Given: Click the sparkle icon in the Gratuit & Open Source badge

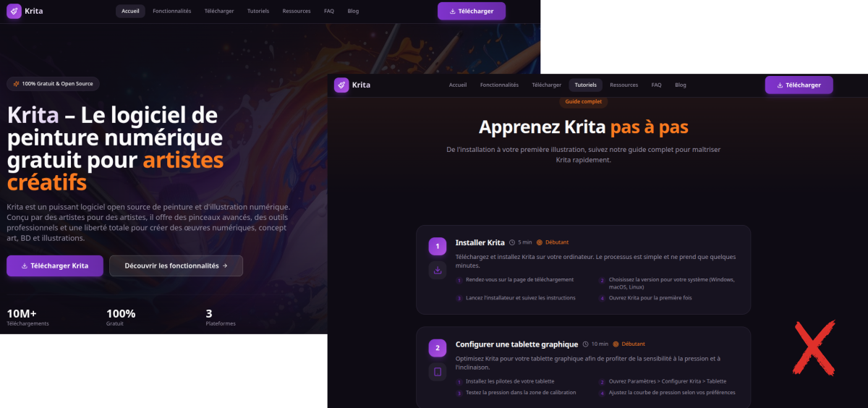Looking at the screenshot, I should pyautogui.click(x=16, y=84).
